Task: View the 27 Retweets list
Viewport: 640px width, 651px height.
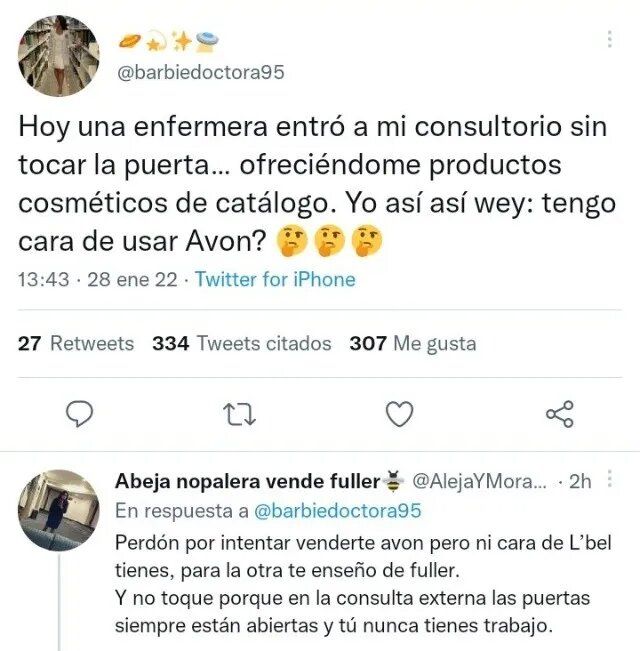Action: [x=76, y=343]
